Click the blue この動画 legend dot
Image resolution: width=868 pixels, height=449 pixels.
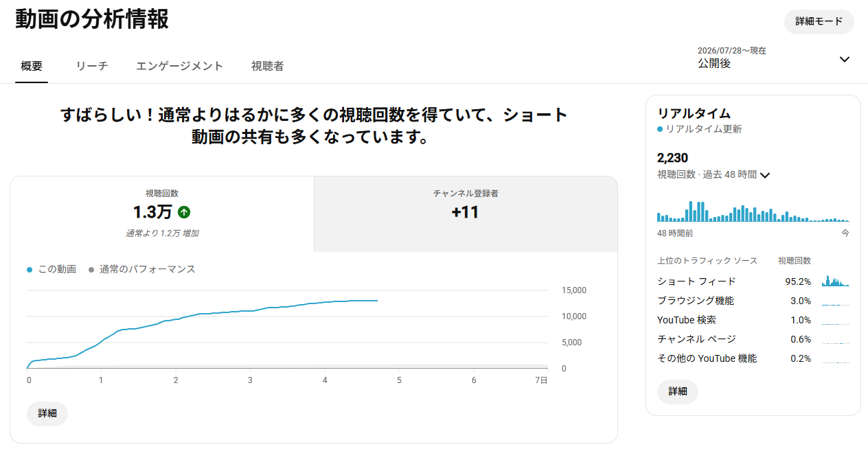pos(30,270)
